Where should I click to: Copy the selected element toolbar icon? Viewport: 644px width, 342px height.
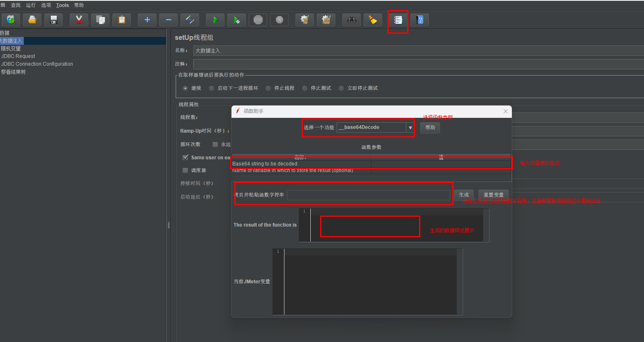tap(100, 20)
